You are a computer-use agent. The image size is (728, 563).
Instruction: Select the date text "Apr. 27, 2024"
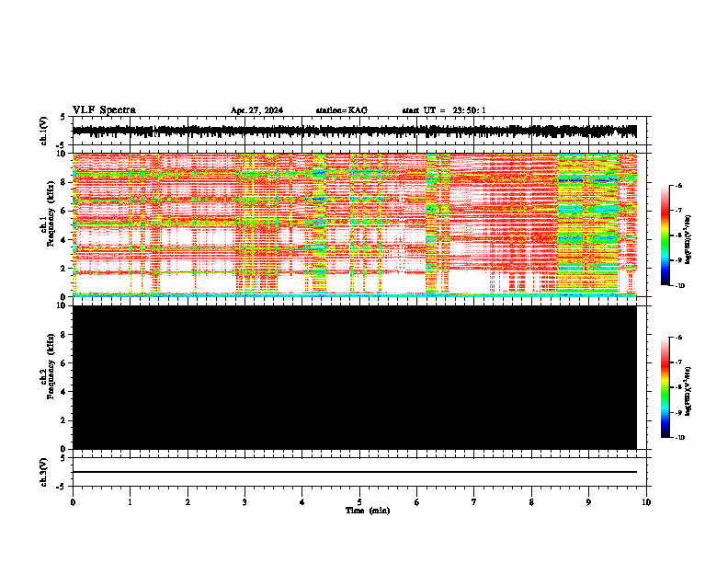click(x=256, y=110)
